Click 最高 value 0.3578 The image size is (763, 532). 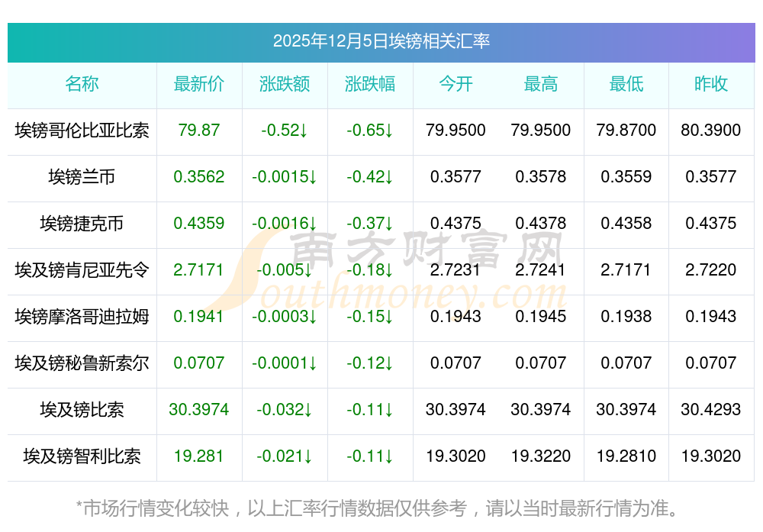point(541,176)
